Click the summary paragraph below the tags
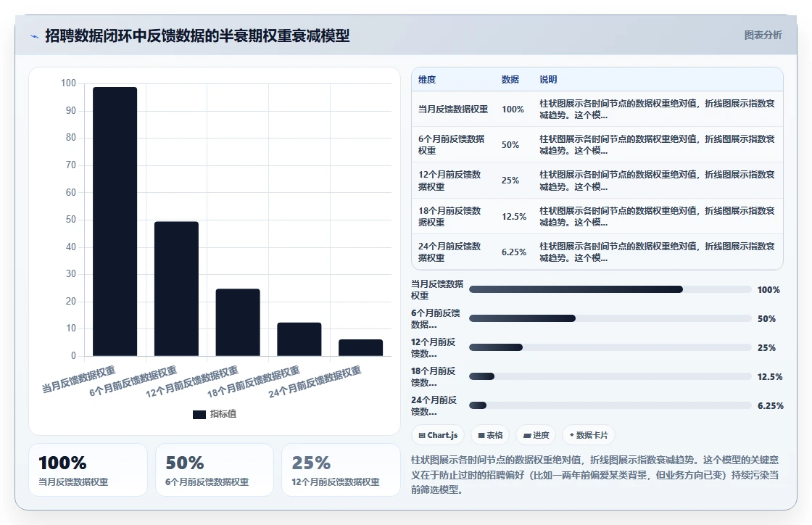Screen dimensions: 812x525 click(595, 475)
